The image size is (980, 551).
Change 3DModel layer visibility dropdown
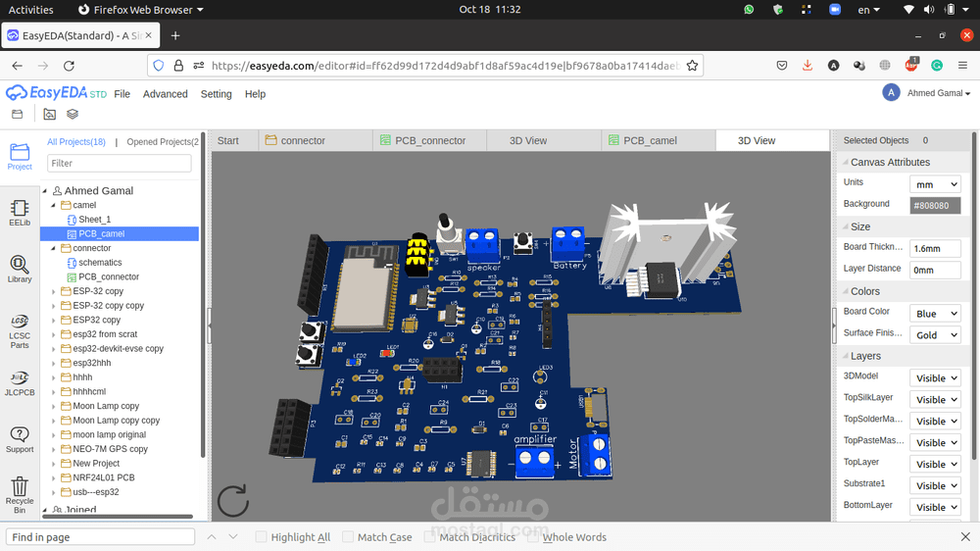pyautogui.click(x=935, y=377)
